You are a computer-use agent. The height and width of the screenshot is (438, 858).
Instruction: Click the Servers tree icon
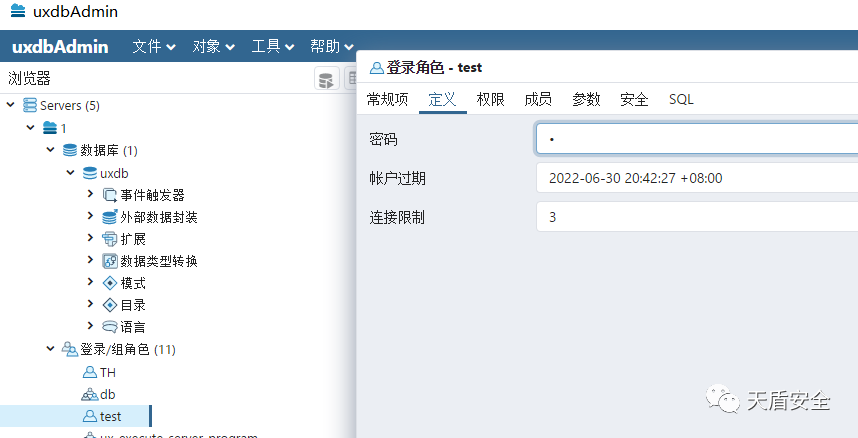tap(30, 105)
